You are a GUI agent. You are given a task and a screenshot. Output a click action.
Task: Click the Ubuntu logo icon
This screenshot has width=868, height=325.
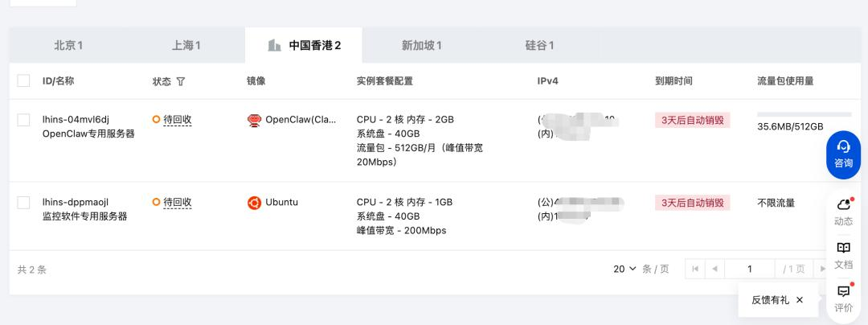tap(254, 203)
